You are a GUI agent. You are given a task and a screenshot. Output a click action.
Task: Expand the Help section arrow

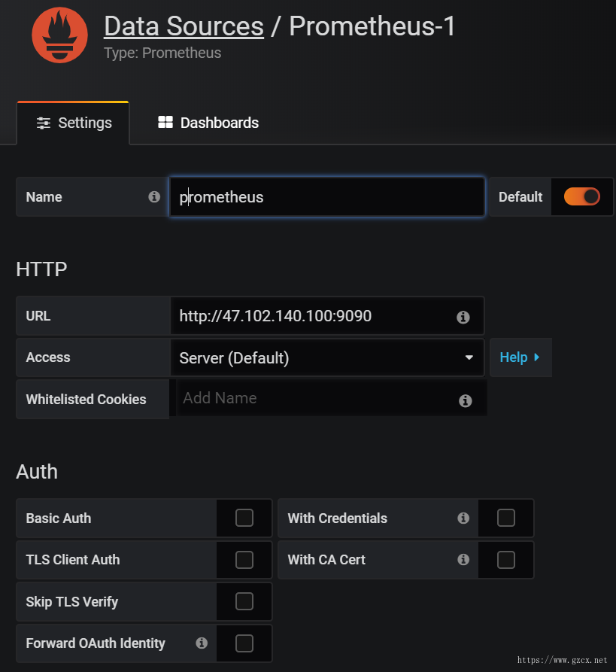pos(536,357)
